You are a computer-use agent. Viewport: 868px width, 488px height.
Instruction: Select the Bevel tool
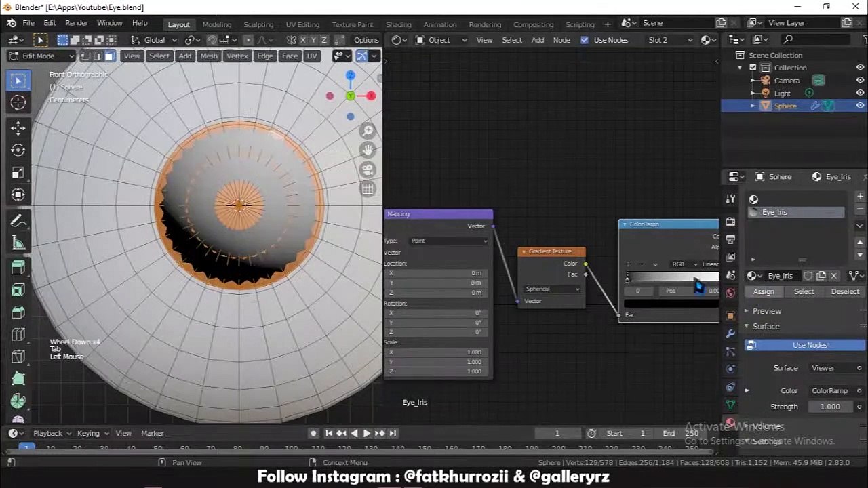point(18,312)
